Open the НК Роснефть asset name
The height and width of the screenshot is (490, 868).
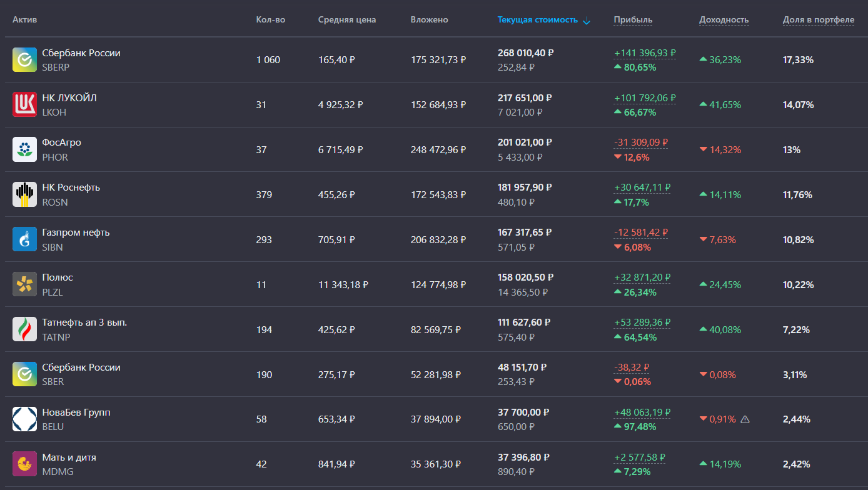(71, 187)
